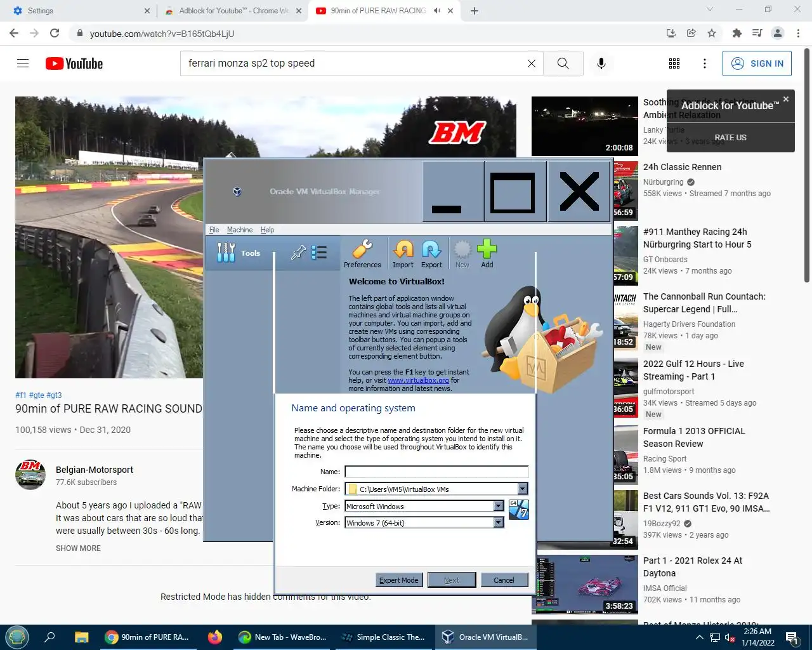
Task: Open File Explorer from the taskbar
Action: pyautogui.click(x=81, y=637)
